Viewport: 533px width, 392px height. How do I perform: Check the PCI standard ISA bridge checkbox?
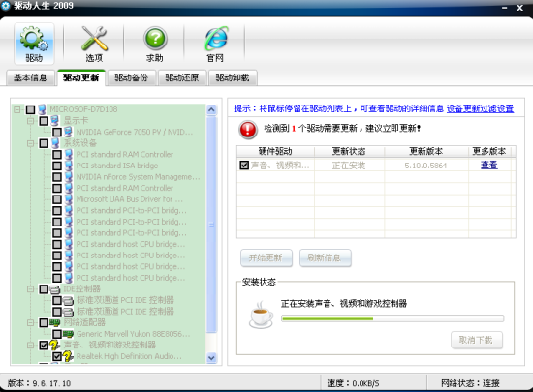pyautogui.click(x=57, y=166)
